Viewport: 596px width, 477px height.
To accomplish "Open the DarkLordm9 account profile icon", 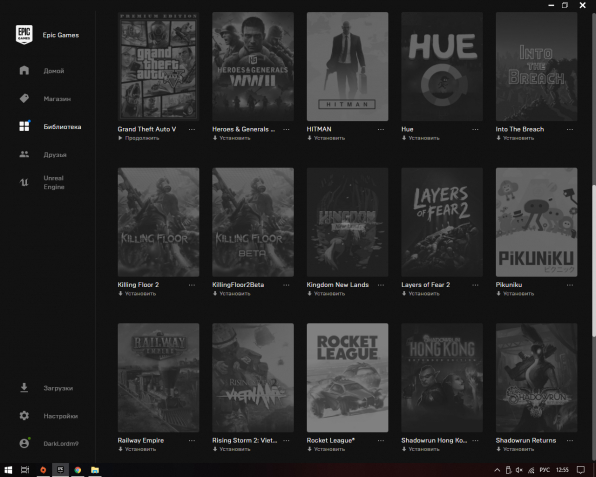I will point(24,443).
